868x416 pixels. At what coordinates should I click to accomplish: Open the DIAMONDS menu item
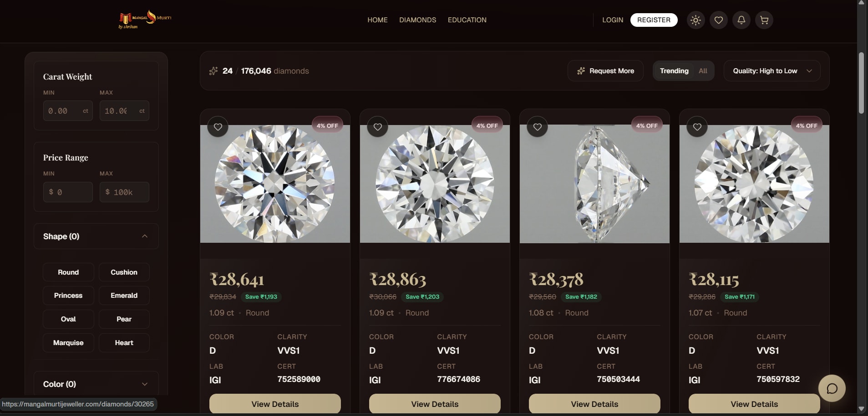click(x=417, y=20)
